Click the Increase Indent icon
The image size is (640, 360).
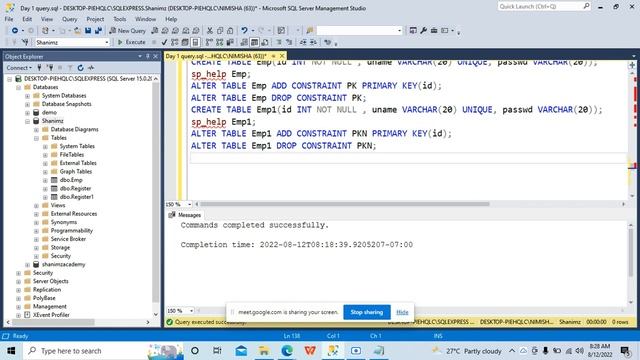point(313,42)
